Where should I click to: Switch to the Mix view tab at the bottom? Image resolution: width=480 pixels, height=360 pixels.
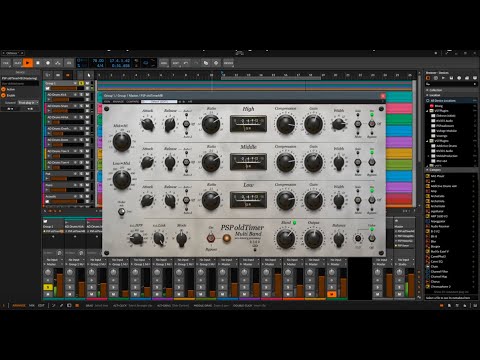coord(32,305)
